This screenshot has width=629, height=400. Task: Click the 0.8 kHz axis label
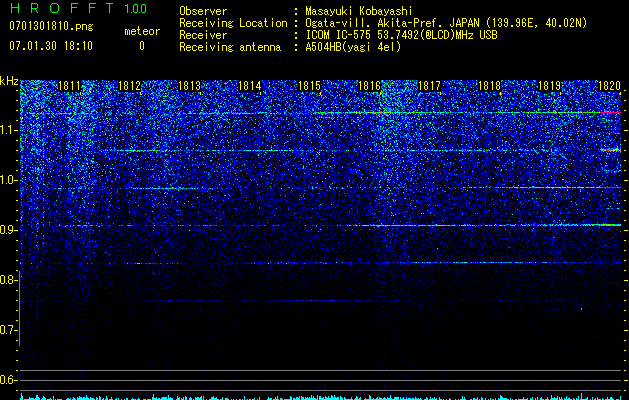(x=8, y=280)
